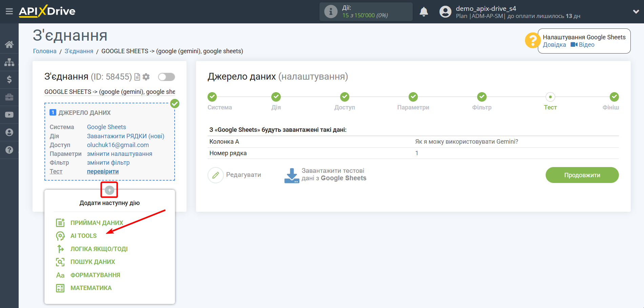Click the Головна breadcrumb link
The image size is (644, 308).
point(45,51)
